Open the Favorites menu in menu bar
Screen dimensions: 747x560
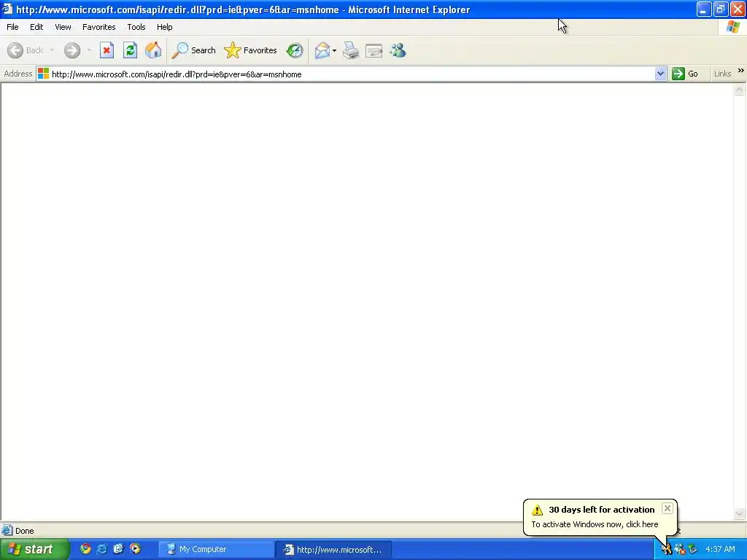click(99, 27)
